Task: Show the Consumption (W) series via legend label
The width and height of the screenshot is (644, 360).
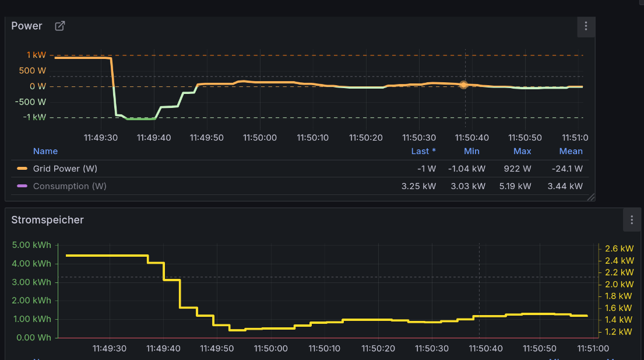Action: point(69,186)
